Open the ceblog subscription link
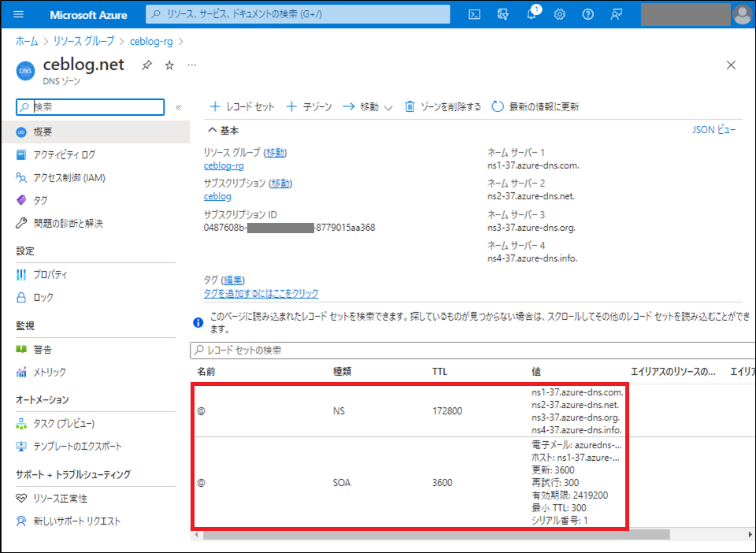756x553 pixels. pyautogui.click(x=217, y=196)
